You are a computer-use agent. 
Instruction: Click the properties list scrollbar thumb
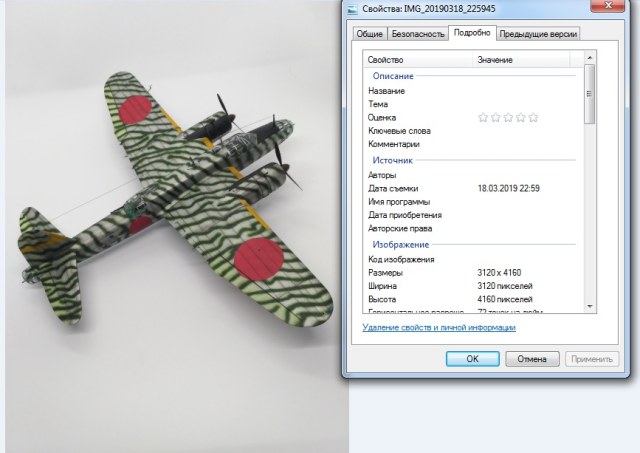pyautogui.click(x=590, y=94)
